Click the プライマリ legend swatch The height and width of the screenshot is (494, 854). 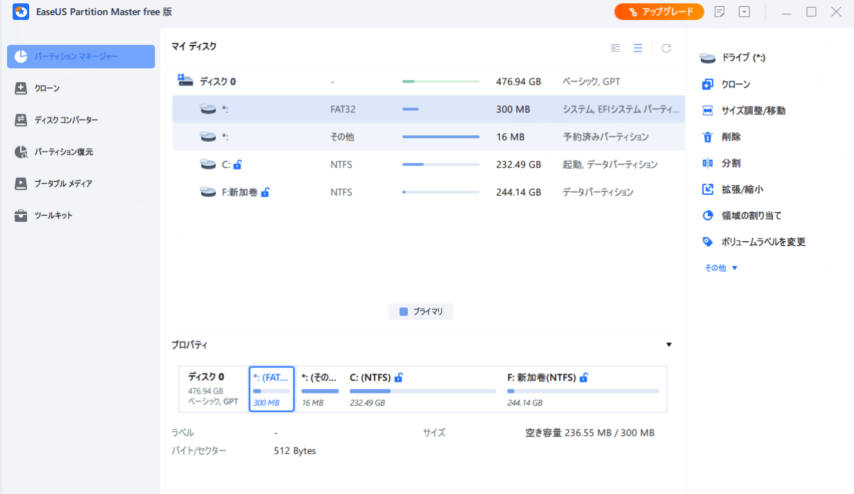pyautogui.click(x=404, y=312)
